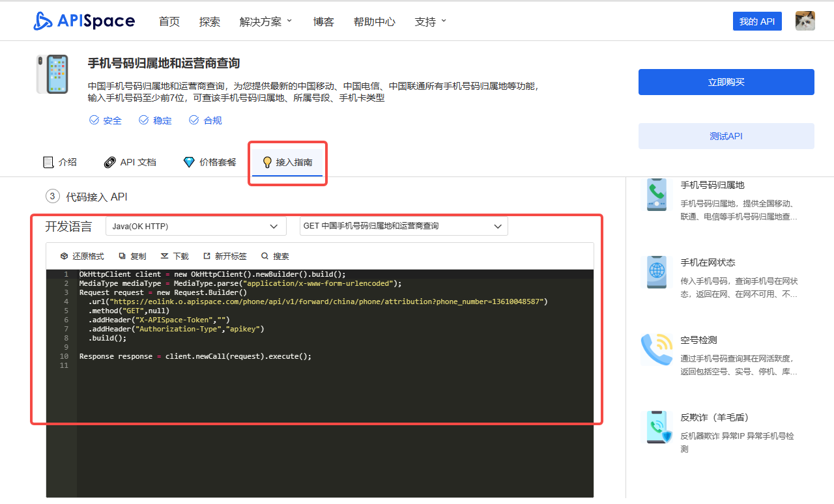Go to 首页 in navigation
Viewport: 834px width, 504px height.
[169, 21]
